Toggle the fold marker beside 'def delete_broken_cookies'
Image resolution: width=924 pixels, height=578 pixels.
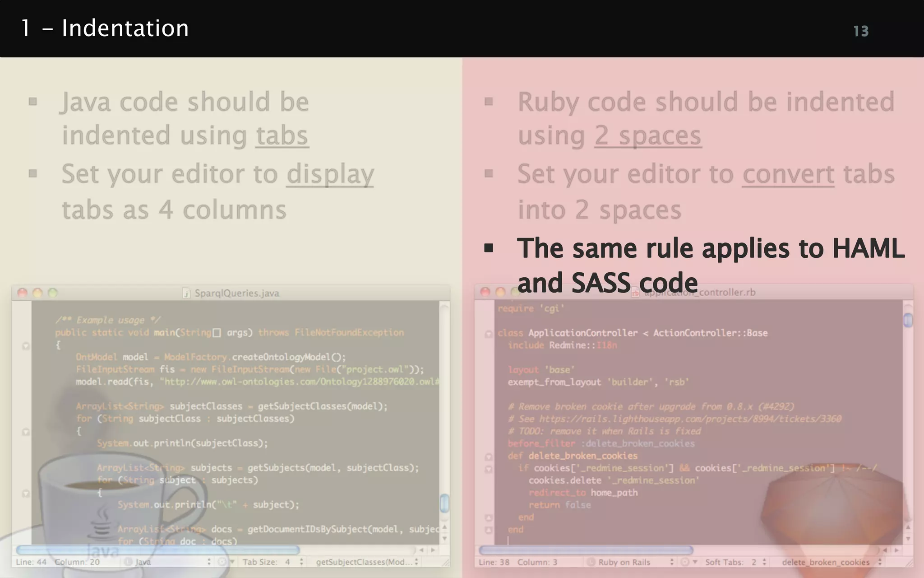[488, 457]
